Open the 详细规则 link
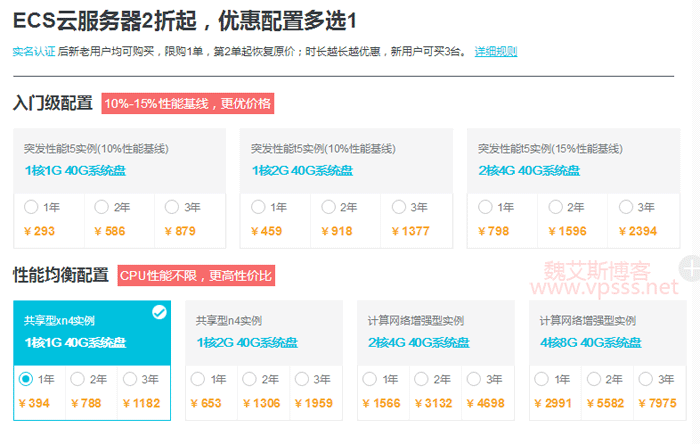 496,51
